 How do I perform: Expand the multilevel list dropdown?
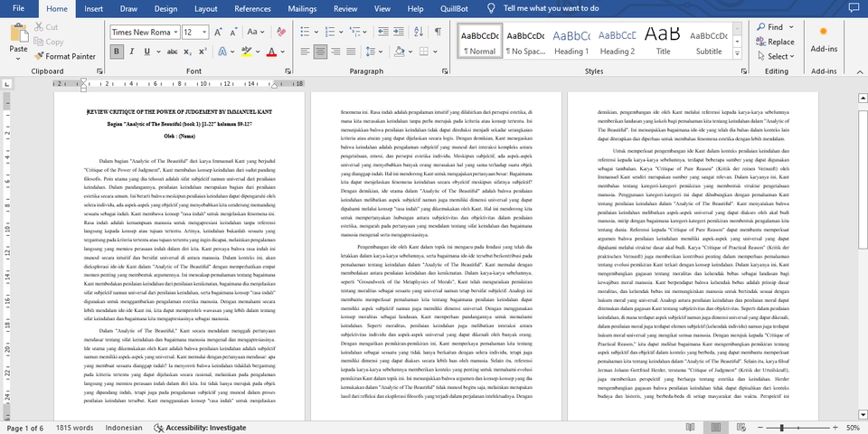364,32
